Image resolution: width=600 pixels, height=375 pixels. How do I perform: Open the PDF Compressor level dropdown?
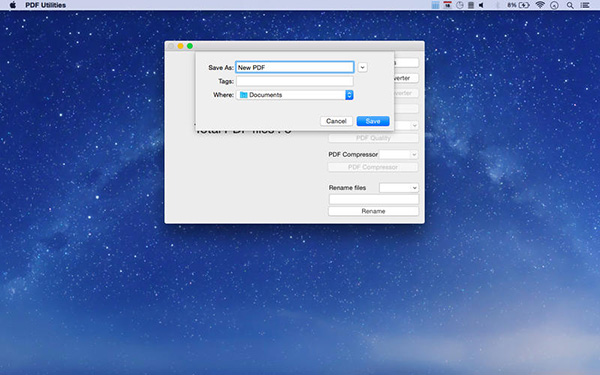tap(398, 155)
